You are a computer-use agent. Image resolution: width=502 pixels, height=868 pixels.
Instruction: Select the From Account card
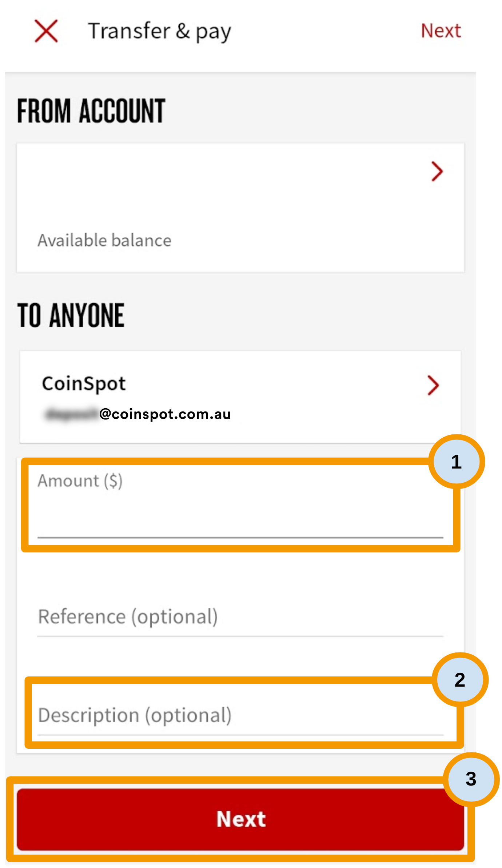[240, 208]
